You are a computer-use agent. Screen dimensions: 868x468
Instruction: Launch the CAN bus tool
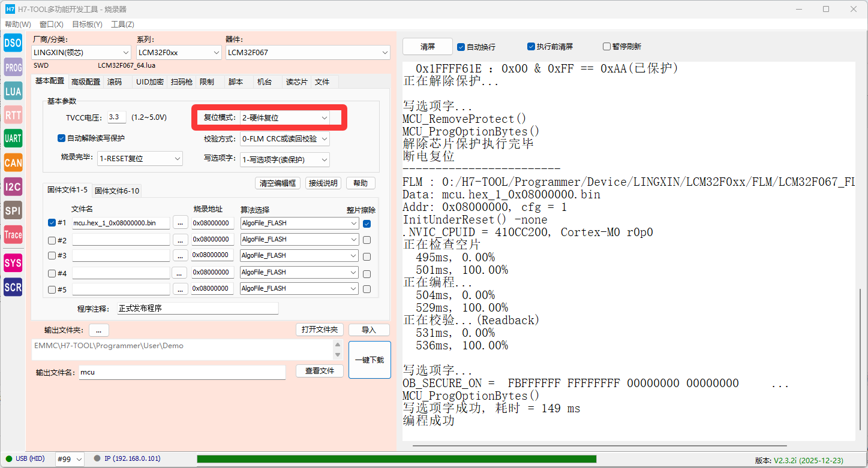[13, 162]
